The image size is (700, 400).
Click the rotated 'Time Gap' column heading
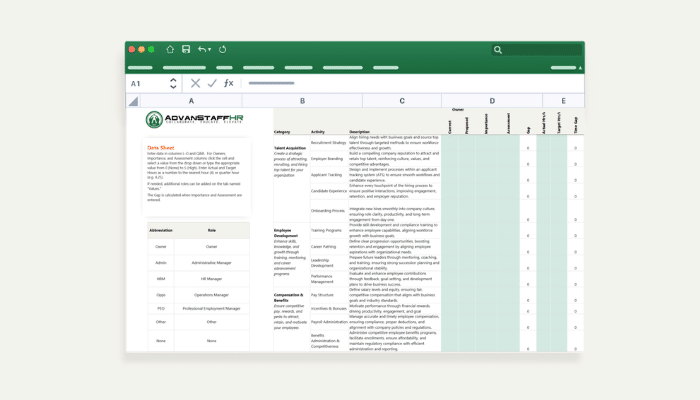coord(576,125)
